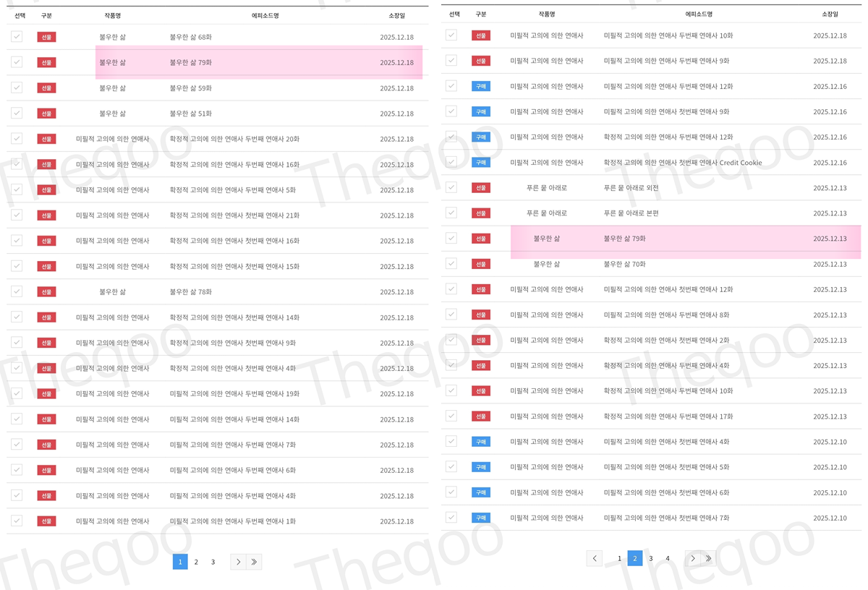868x590 pixels.
Task: Open page 4 in right list pagination
Action: tap(668, 558)
